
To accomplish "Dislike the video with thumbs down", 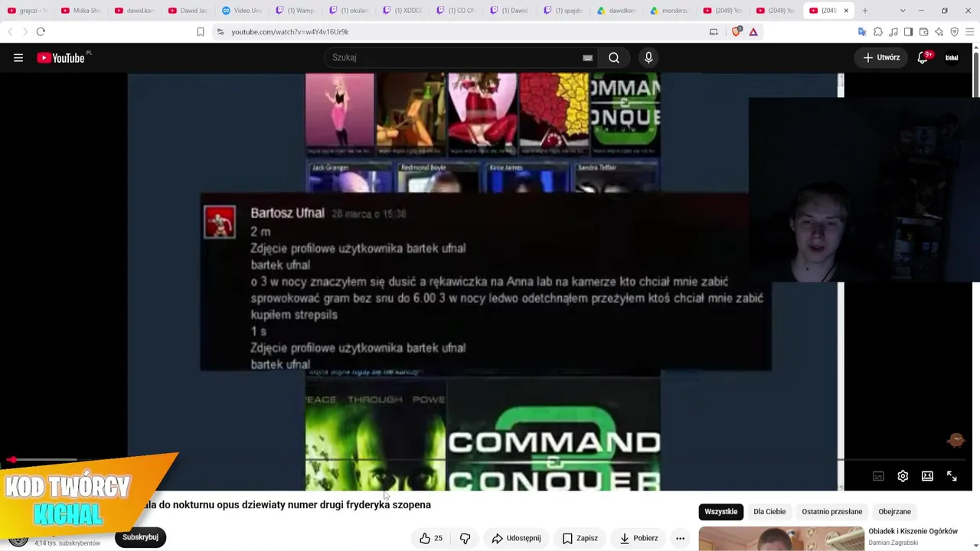I will [x=465, y=538].
